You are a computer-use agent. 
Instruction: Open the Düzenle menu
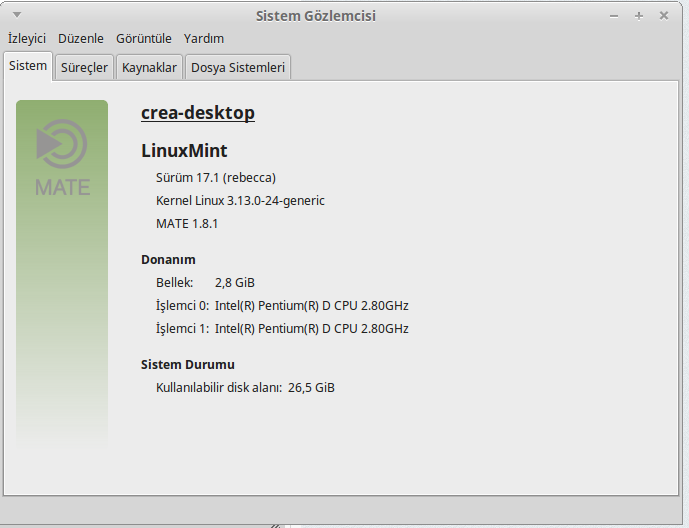[x=81, y=39]
